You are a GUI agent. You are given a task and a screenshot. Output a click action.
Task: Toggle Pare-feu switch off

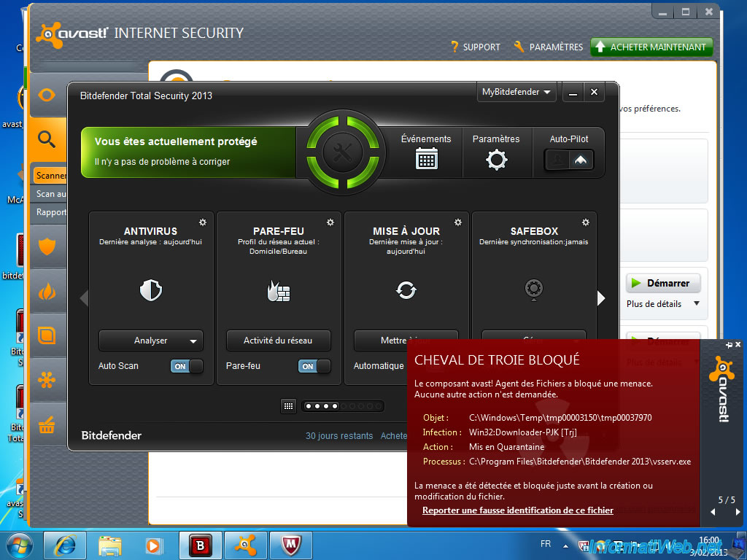click(x=314, y=366)
